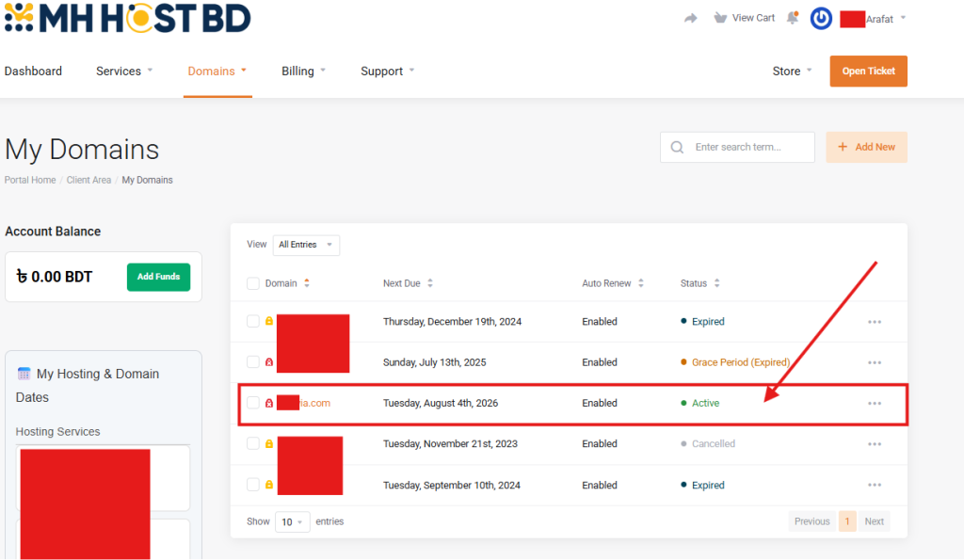Click the blue power account icon
This screenshot has height=560, width=964.
coord(821,18)
